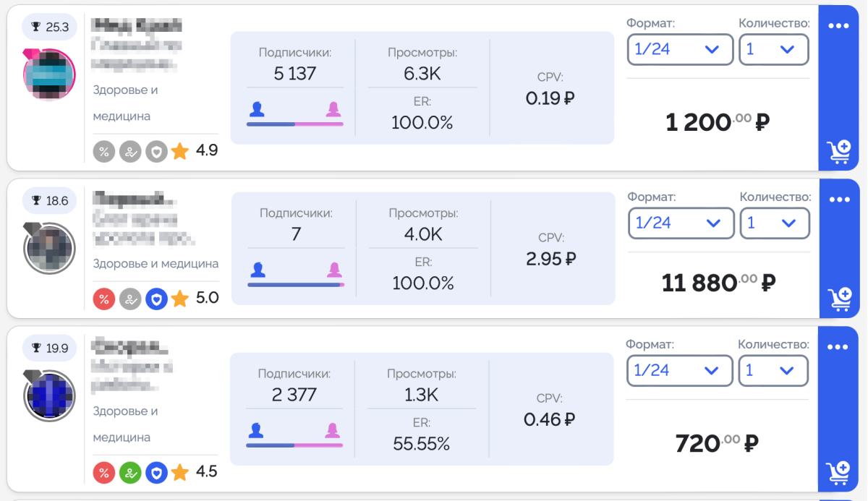Click the star rating 4.9 icon
Image resolution: width=868 pixels, height=501 pixels.
click(180, 151)
